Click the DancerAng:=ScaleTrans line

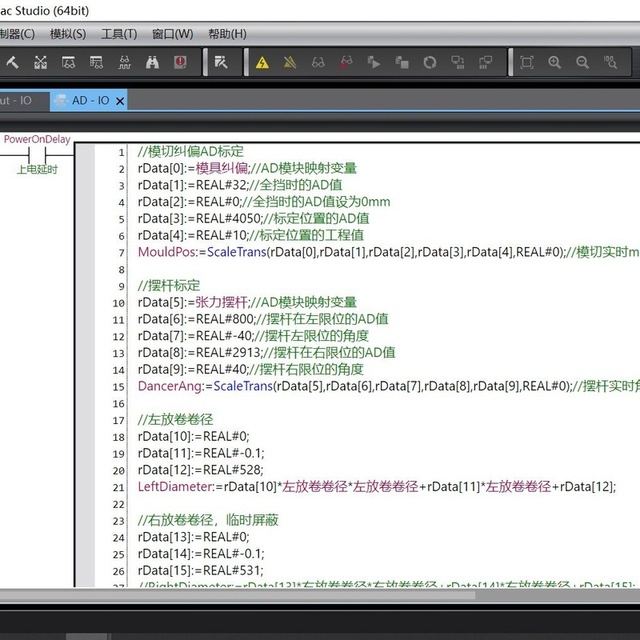point(389,386)
